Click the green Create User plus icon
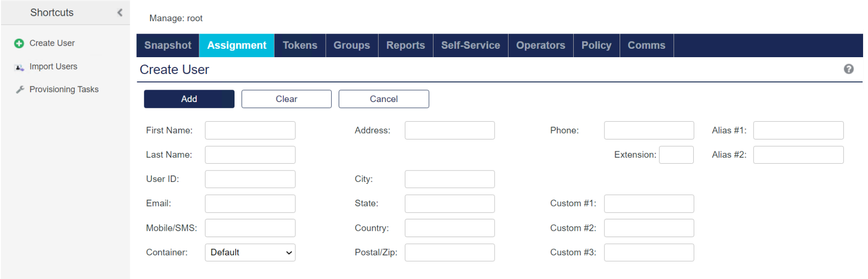Screen dimensions: 868x279 [19, 43]
